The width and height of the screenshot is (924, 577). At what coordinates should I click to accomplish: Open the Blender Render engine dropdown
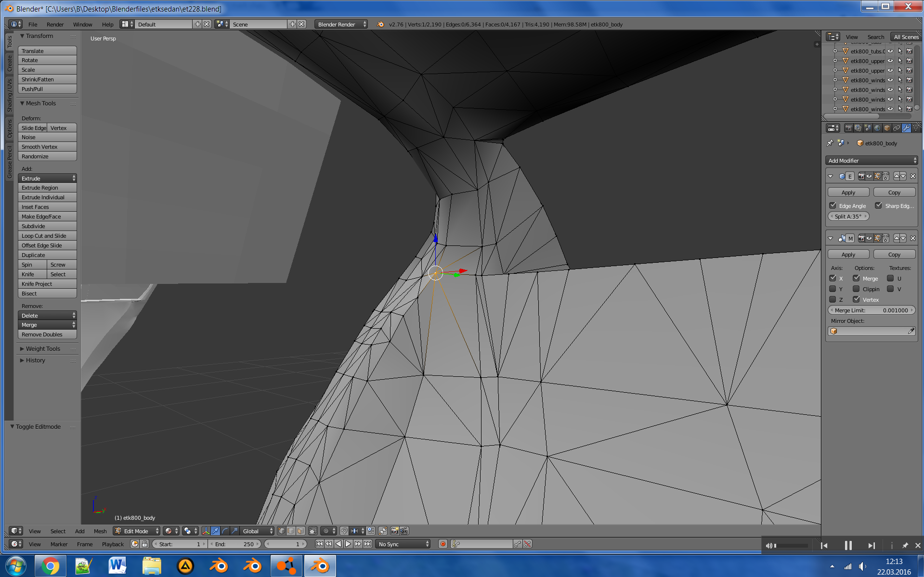(341, 24)
